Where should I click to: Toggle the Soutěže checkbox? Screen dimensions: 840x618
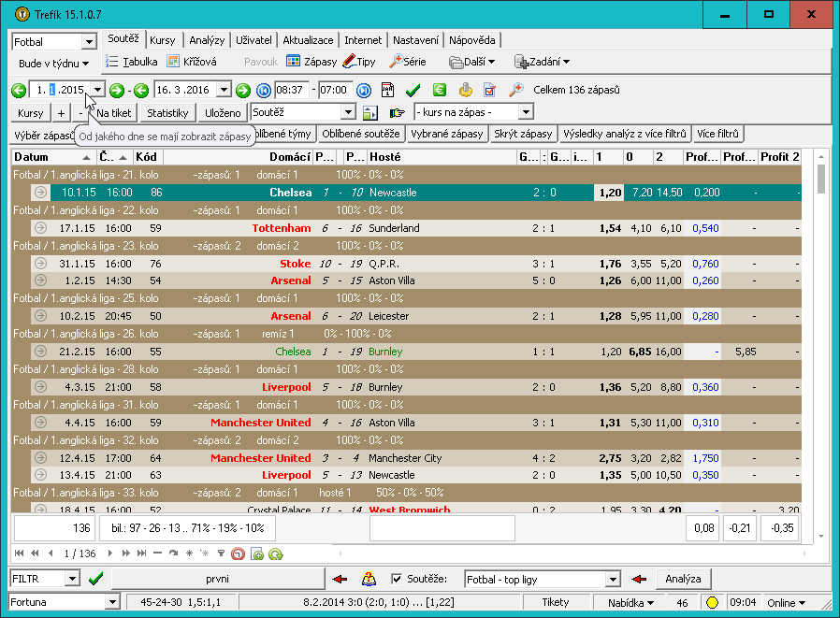point(397,579)
